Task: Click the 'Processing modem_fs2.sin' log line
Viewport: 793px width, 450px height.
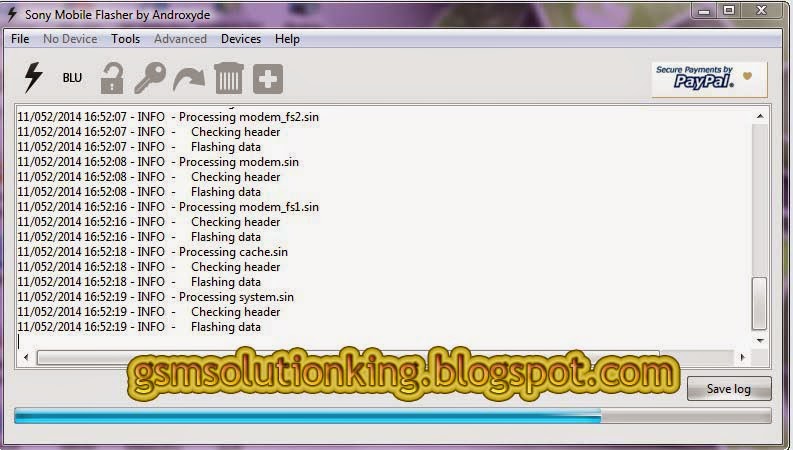Action: pos(168,117)
